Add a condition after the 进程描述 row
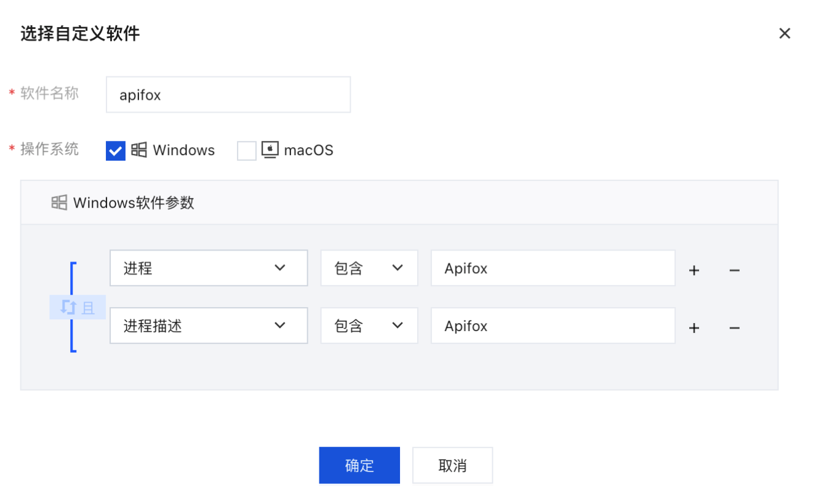This screenshot has width=816, height=504. click(694, 327)
